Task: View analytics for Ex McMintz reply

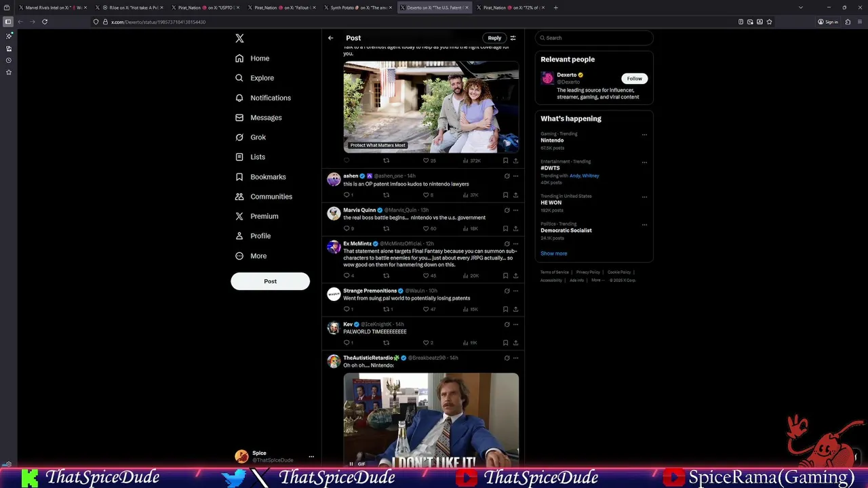Action: pos(471,276)
